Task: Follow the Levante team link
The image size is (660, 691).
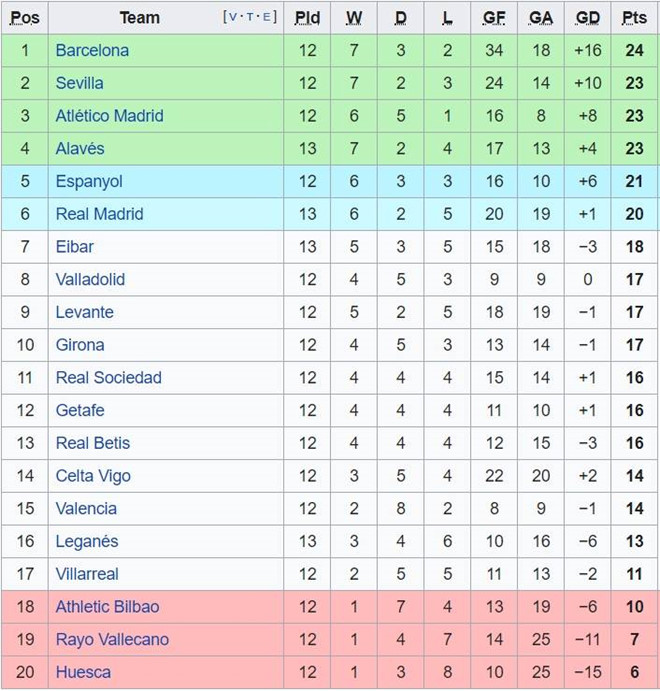Action: [x=85, y=312]
